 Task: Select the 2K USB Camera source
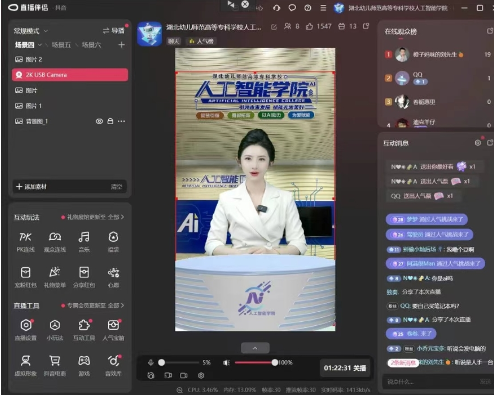pyautogui.click(x=70, y=75)
